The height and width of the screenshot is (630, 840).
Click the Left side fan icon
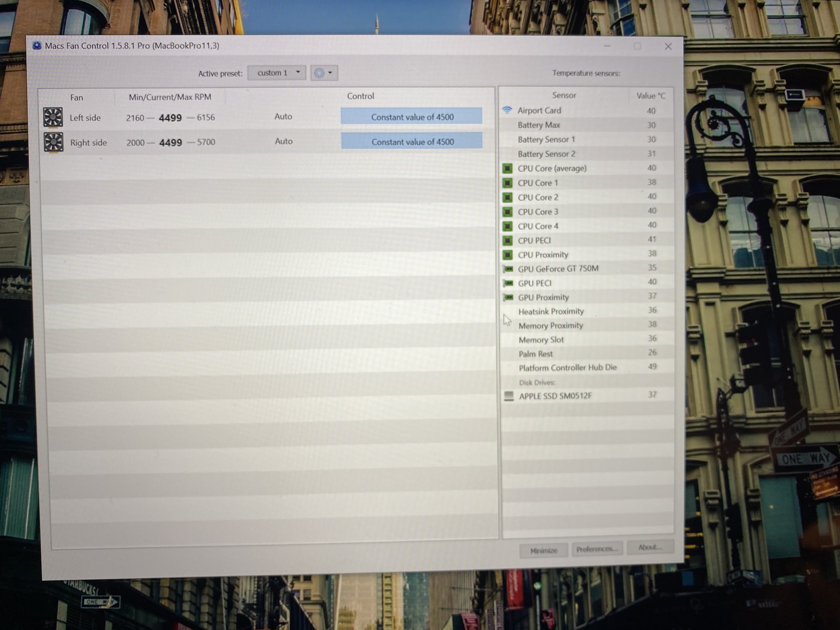tap(53, 117)
